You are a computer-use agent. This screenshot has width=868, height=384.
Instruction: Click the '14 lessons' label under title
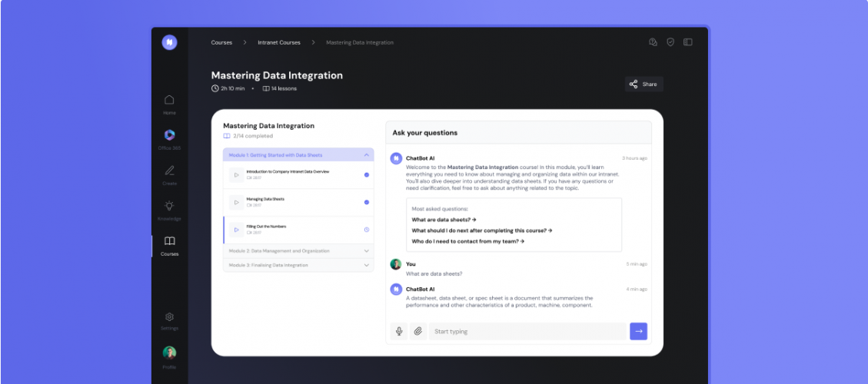coord(284,88)
